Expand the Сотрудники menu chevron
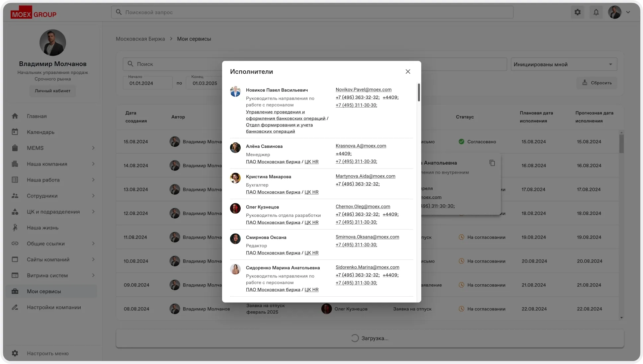The width and height of the screenshot is (643, 364). [x=93, y=196]
